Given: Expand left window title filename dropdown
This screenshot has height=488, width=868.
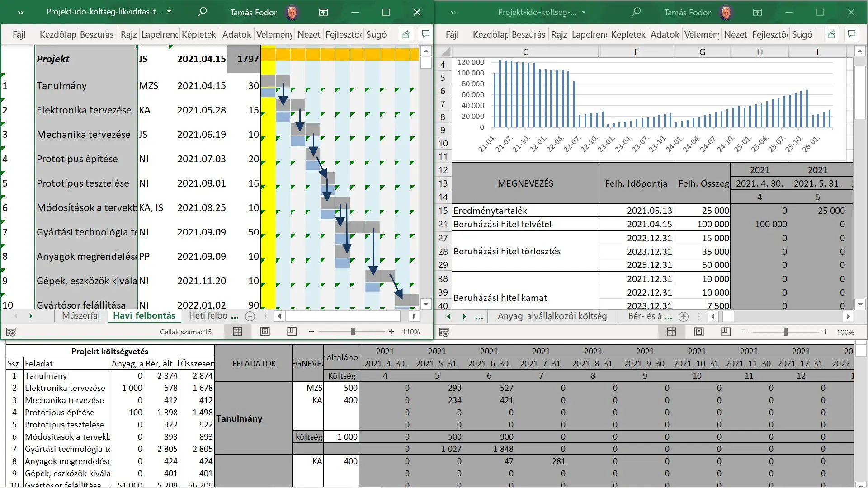Looking at the screenshot, I should (169, 12).
